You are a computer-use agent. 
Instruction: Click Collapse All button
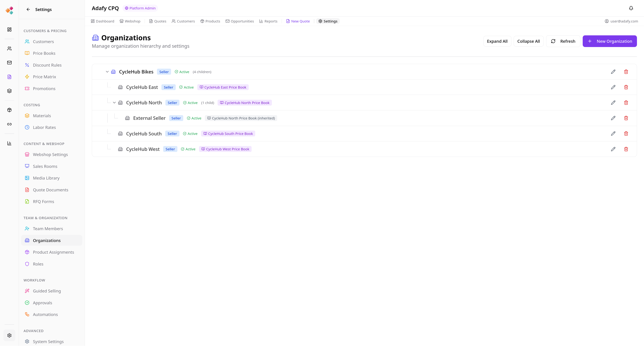[x=528, y=41]
